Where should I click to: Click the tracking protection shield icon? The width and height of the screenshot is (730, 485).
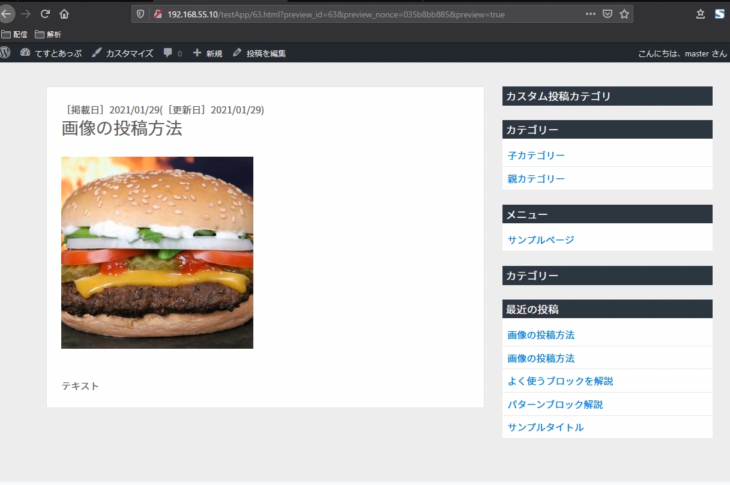tap(140, 14)
